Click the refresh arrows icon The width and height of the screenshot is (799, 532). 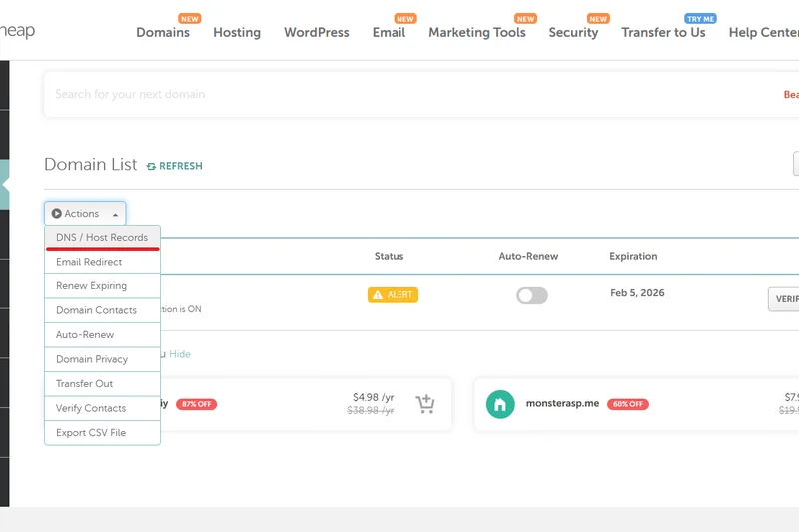click(x=151, y=166)
